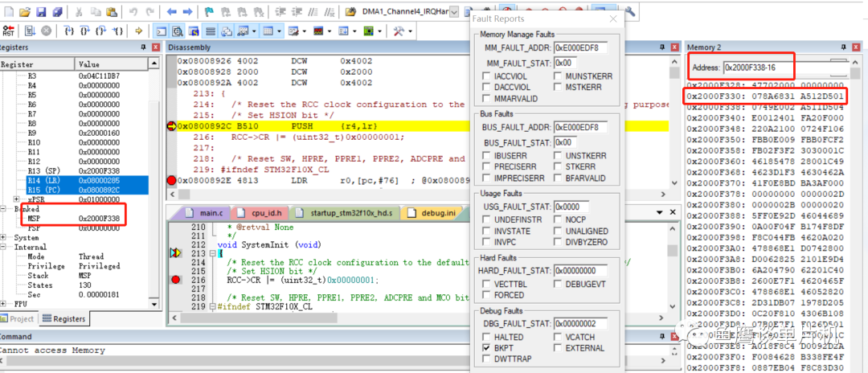Click the DBG_FAULT_STAT value field

click(x=580, y=323)
